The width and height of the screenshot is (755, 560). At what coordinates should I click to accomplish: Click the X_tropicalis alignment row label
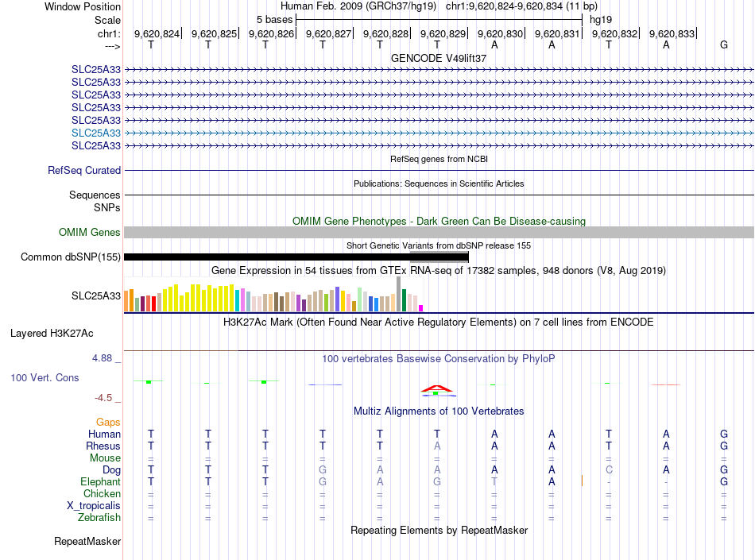click(94, 506)
